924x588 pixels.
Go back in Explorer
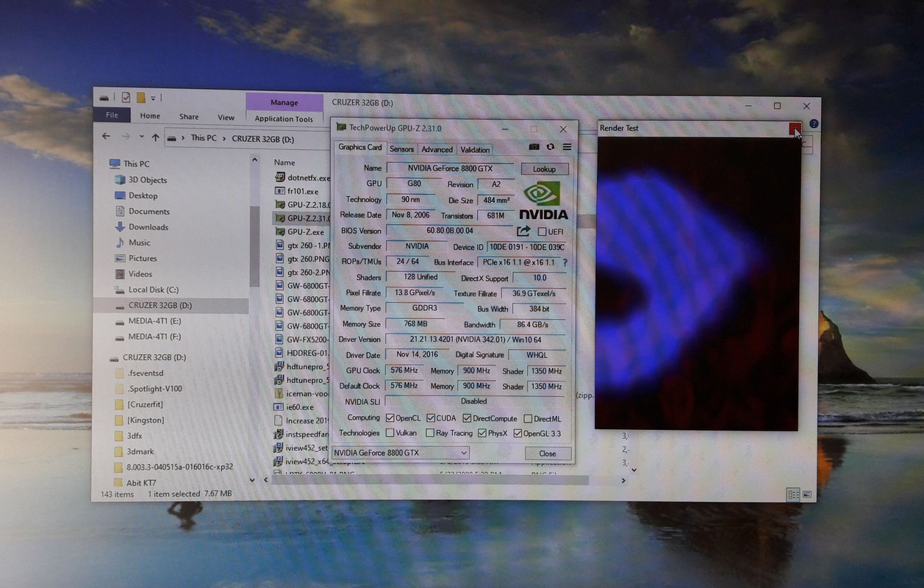pyautogui.click(x=106, y=137)
